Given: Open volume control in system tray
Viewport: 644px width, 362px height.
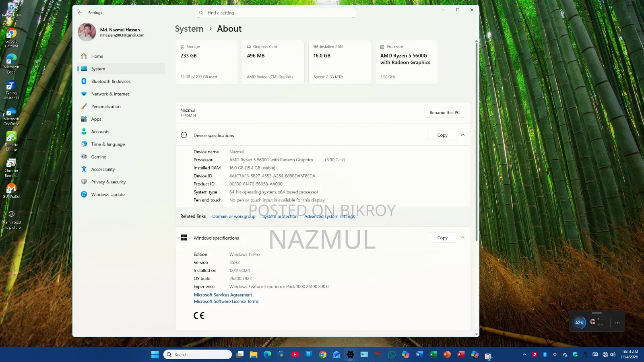Looking at the screenshot, I should pyautogui.click(x=613, y=354).
